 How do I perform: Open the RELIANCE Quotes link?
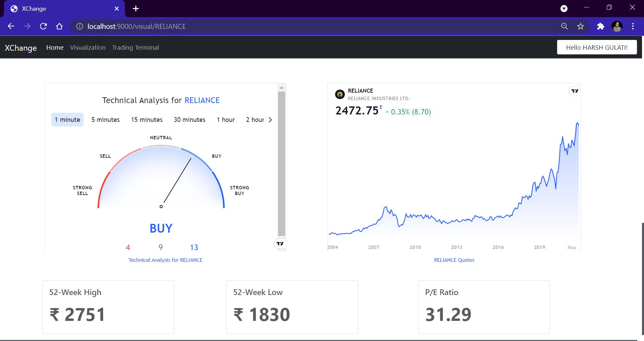coord(454,260)
